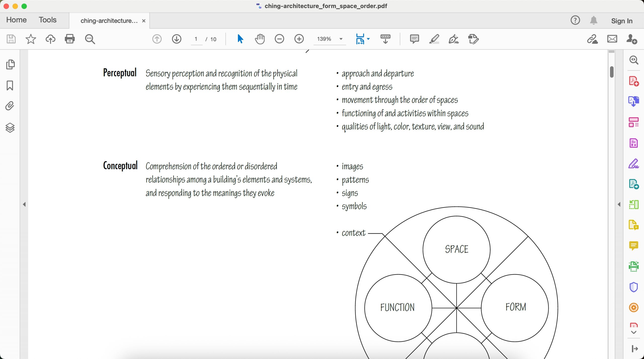Viewport: 644px width, 359px height.
Task: Open the green printer tool in right pane
Action: pos(634,266)
